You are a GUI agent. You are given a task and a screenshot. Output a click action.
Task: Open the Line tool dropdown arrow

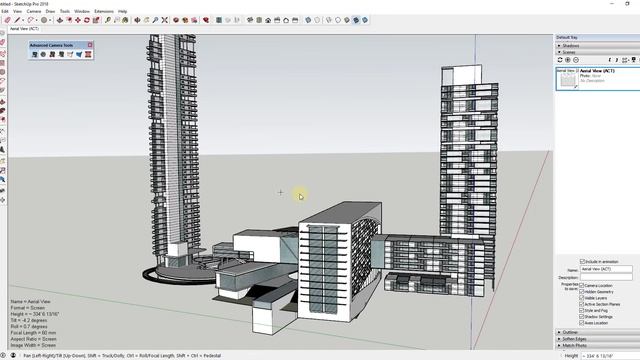coord(22,20)
